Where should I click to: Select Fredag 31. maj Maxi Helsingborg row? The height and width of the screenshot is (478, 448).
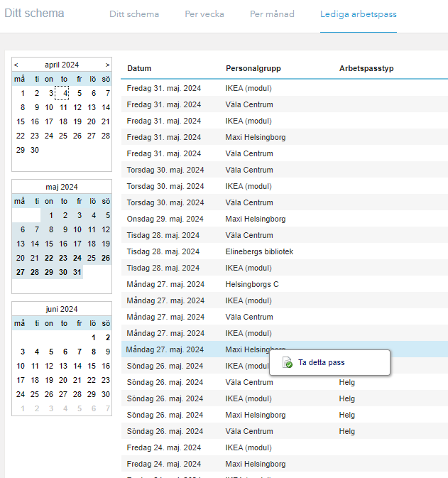pos(285,137)
